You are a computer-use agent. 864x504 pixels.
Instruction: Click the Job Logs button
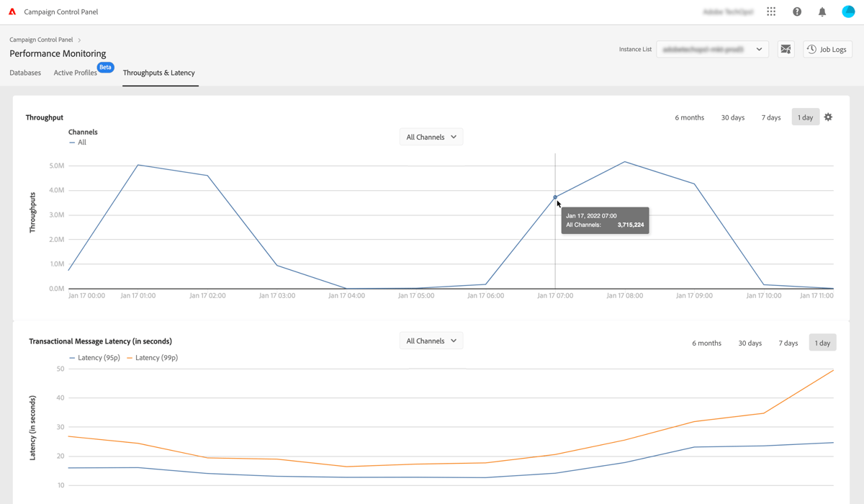[x=827, y=49]
